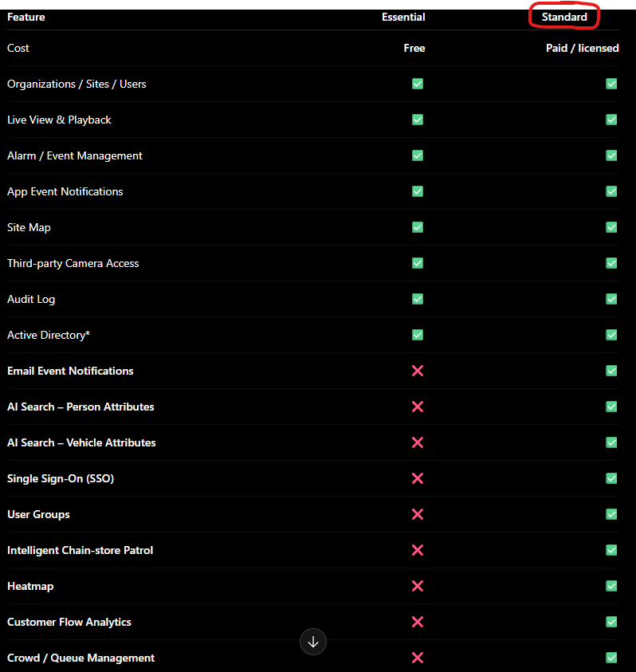Screen dimensions: 636x672
Task: Click the red X for Intelligent Chain-store Patrol
Action: (418, 550)
